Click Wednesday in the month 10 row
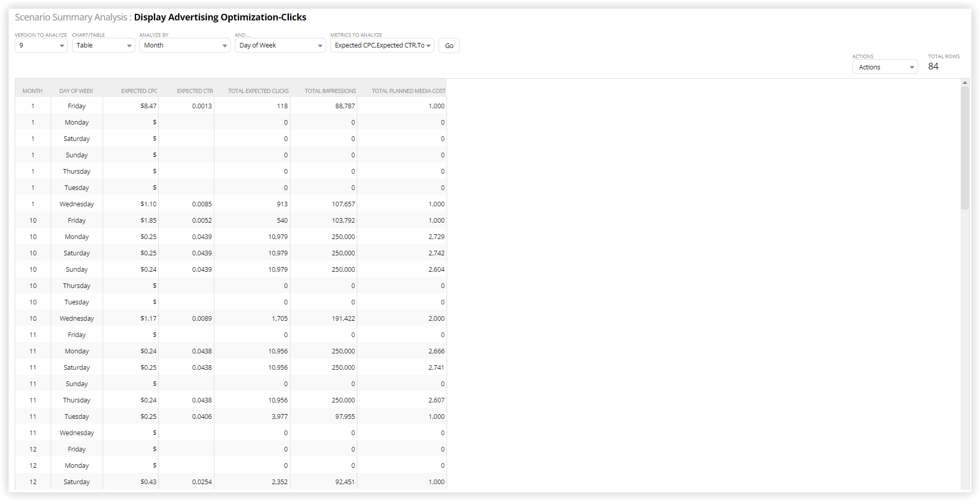980x501 pixels. click(x=77, y=319)
